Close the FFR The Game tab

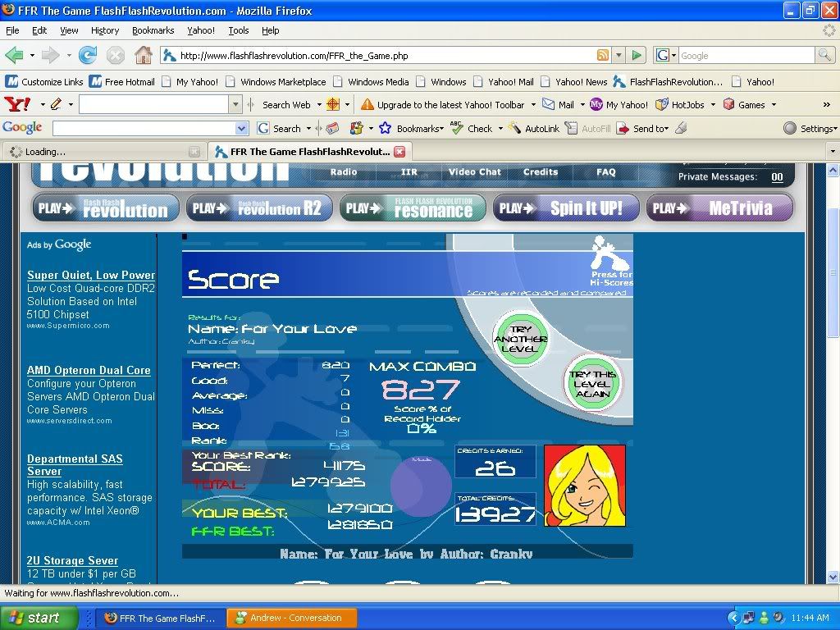[x=399, y=152]
